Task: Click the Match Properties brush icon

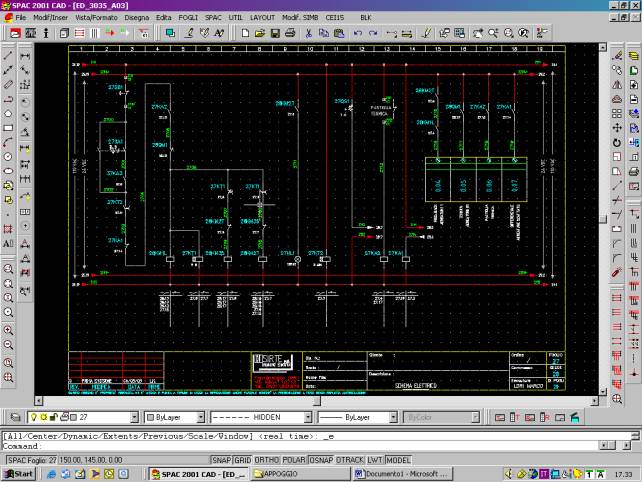Action: pos(426,33)
